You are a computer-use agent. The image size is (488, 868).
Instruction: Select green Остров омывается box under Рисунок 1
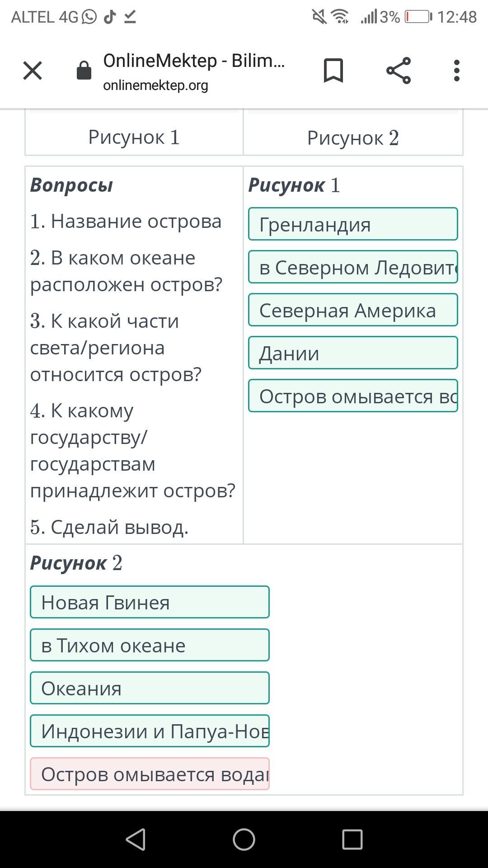tap(353, 396)
